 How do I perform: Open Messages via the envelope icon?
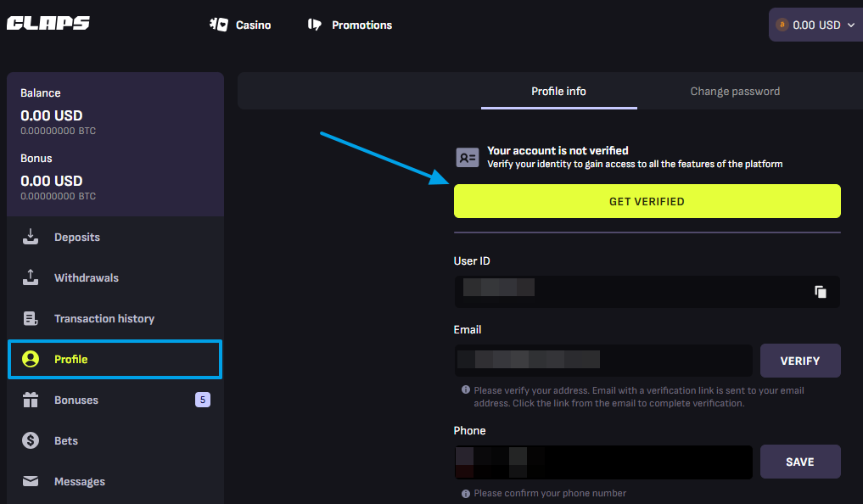31,481
